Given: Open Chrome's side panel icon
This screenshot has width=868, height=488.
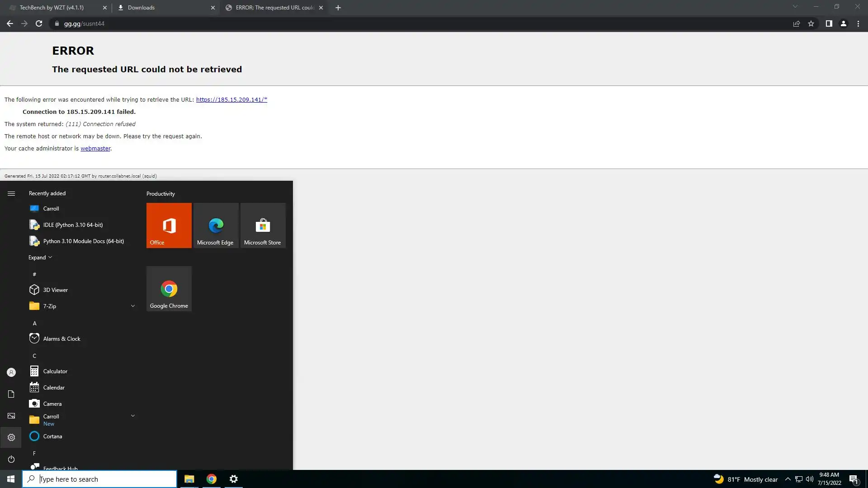Looking at the screenshot, I should pyautogui.click(x=829, y=23).
